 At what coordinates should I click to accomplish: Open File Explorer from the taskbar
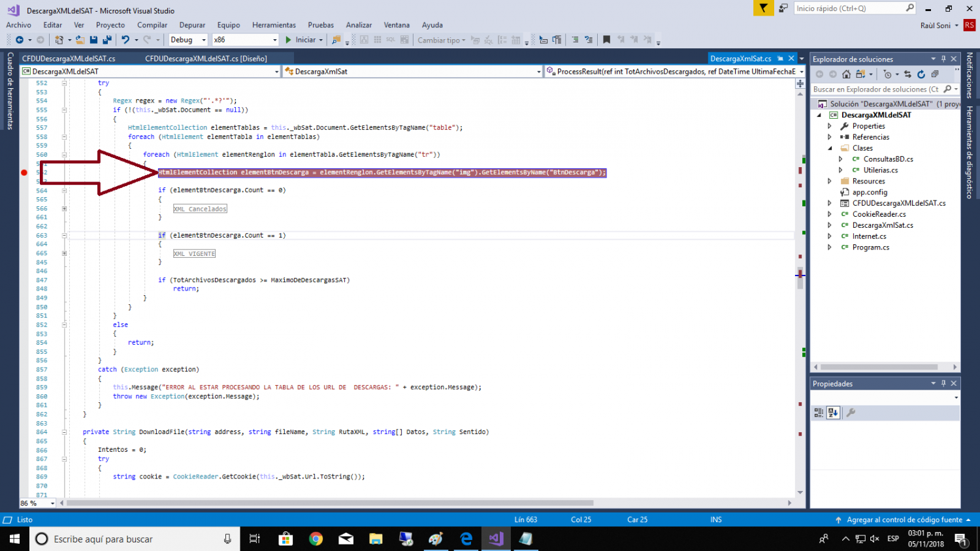tap(376, 539)
